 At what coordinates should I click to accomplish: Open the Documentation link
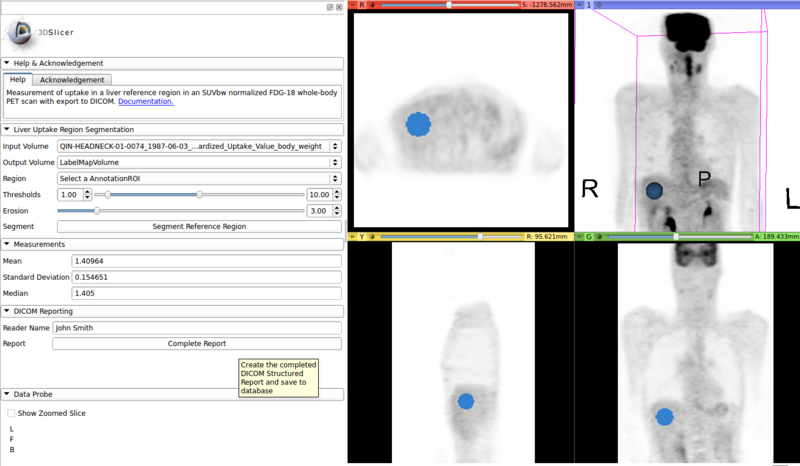tap(146, 101)
